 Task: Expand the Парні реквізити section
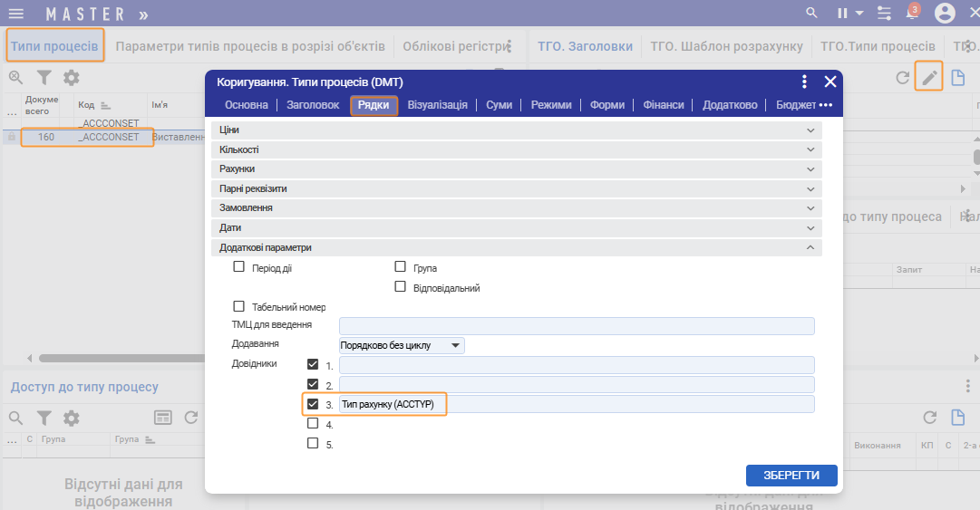[x=516, y=188]
